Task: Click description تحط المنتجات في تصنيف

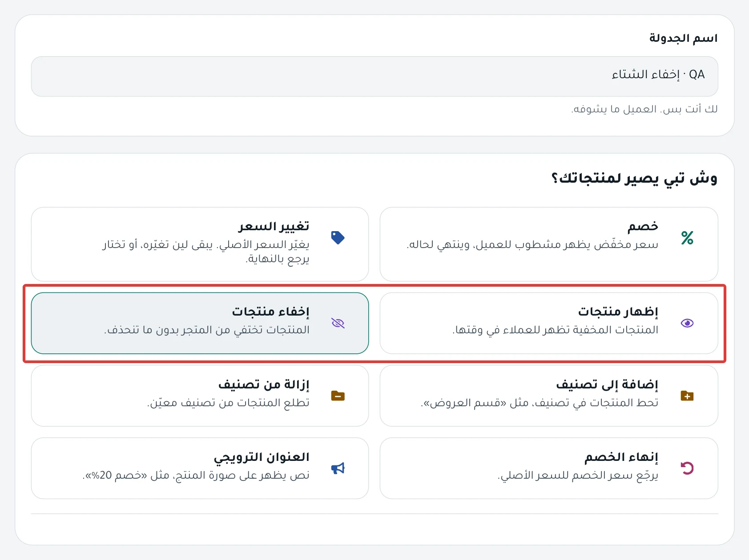Action: (540, 403)
